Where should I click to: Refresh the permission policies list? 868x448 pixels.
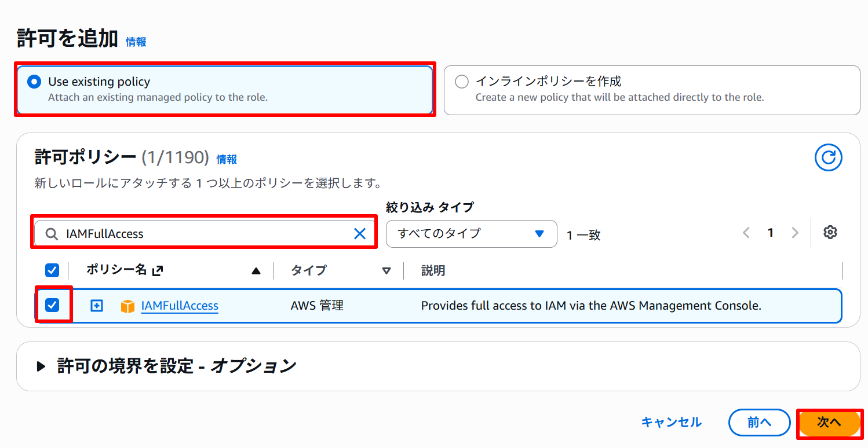point(828,157)
